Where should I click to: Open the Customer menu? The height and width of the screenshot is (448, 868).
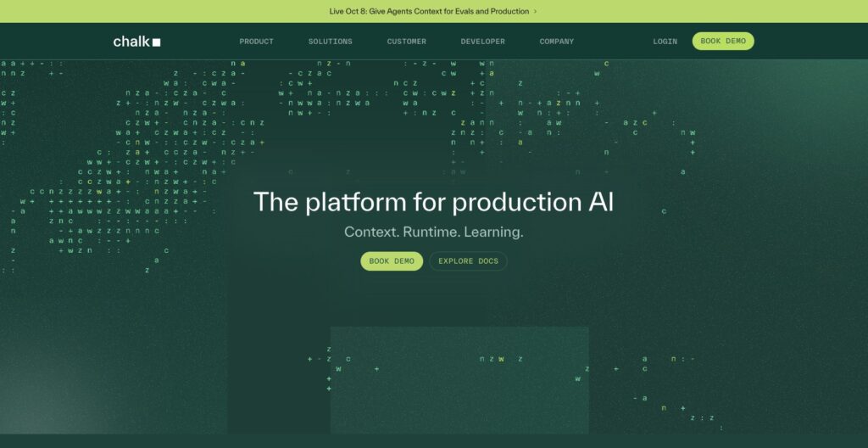(x=406, y=42)
